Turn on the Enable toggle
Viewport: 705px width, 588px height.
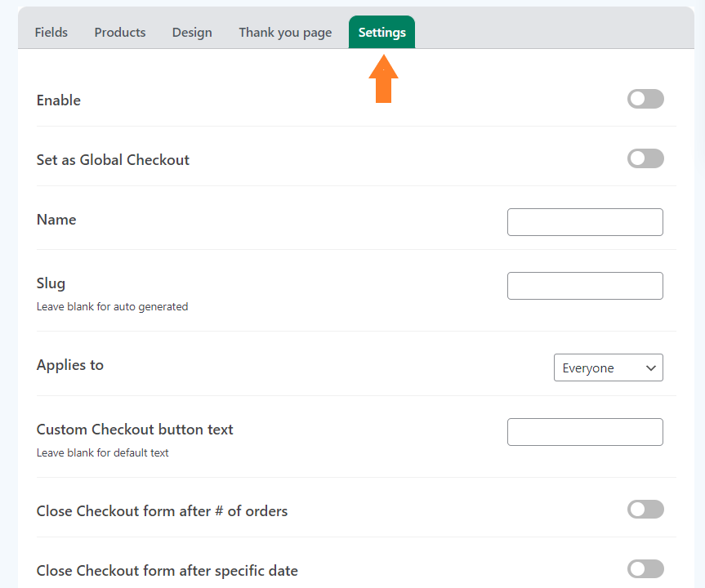(x=645, y=99)
